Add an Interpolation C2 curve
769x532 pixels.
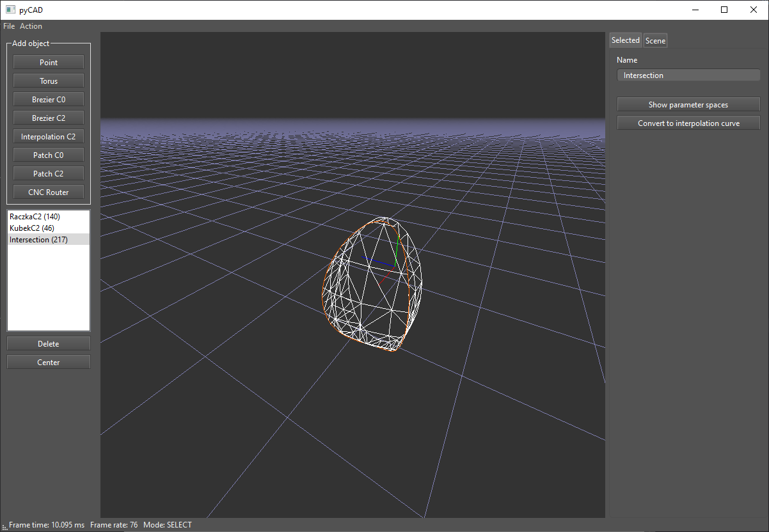click(48, 136)
